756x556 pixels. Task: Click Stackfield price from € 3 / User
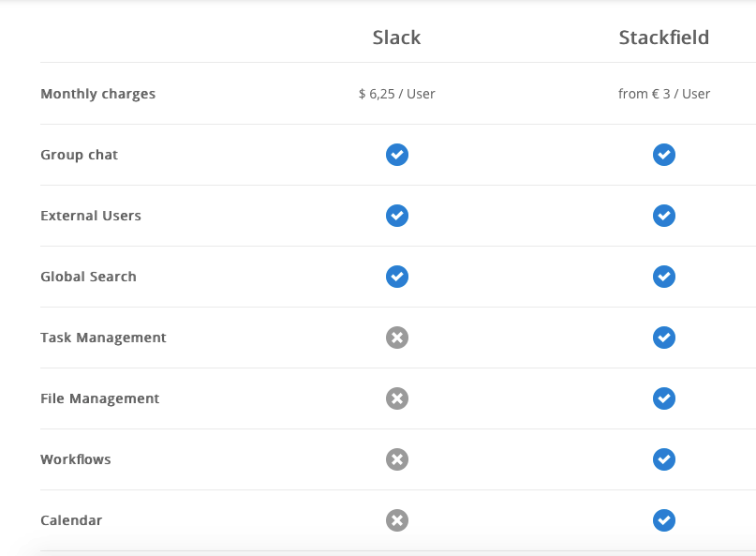coord(664,94)
